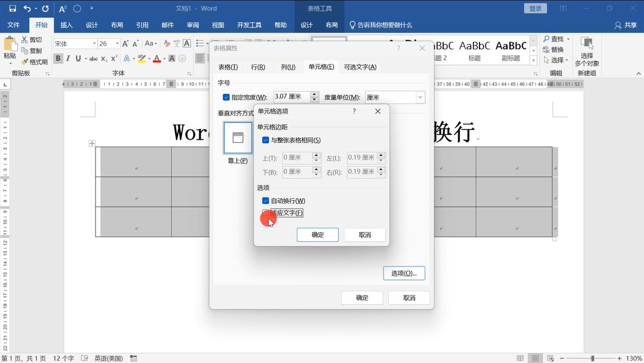Image resolution: width=644 pixels, height=363 pixels.
Task: Click 确定 in the table properties dialog
Action: 362,298
